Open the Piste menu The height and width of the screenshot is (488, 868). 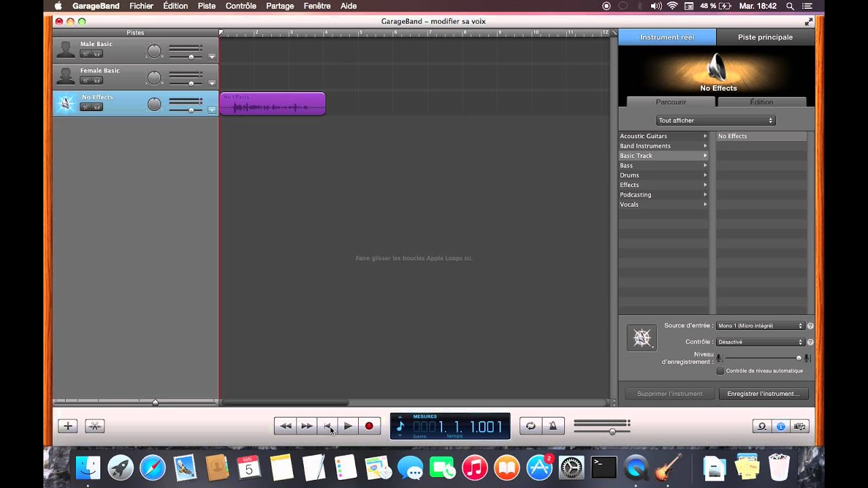pos(207,6)
